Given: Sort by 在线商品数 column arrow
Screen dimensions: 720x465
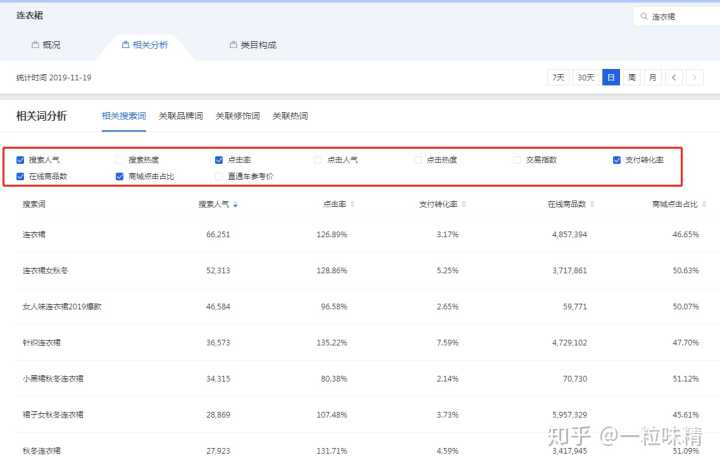Looking at the screenshot, I should pyautogui.click(x=592, y=204).
